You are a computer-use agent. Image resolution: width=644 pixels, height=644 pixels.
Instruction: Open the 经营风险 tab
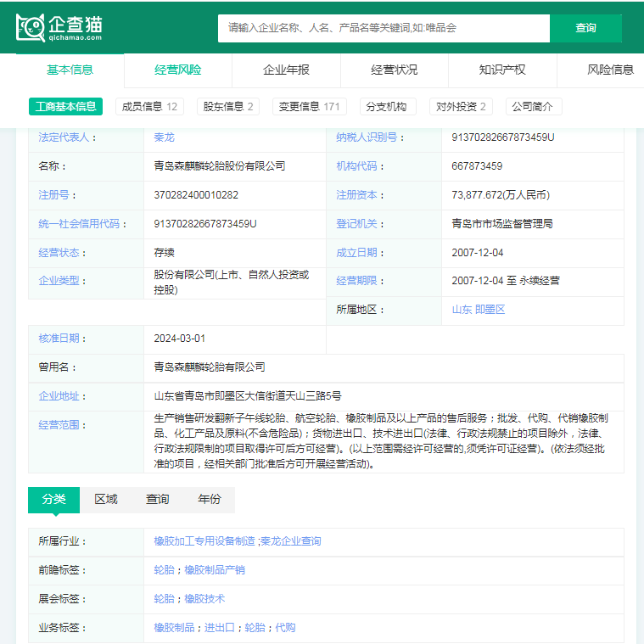178,70
